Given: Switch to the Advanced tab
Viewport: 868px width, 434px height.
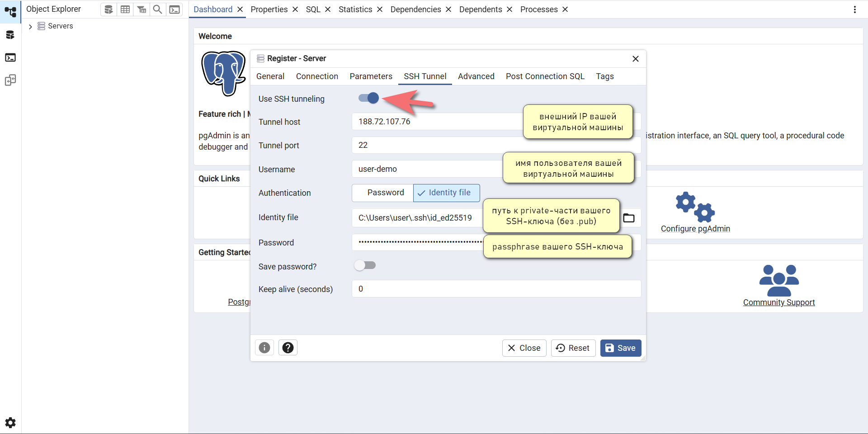Looking at the screenshot, I should (476, 76).
